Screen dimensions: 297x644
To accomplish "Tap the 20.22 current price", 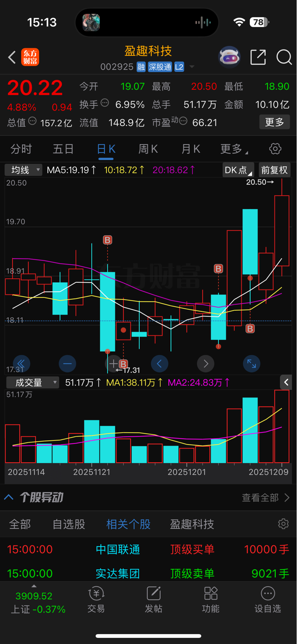I will point(35,88).
